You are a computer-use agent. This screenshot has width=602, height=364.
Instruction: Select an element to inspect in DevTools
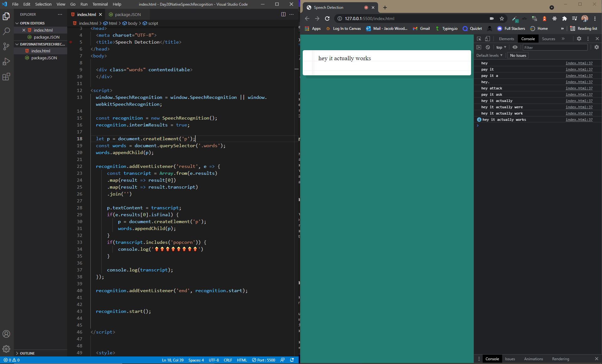coord(479,39)
